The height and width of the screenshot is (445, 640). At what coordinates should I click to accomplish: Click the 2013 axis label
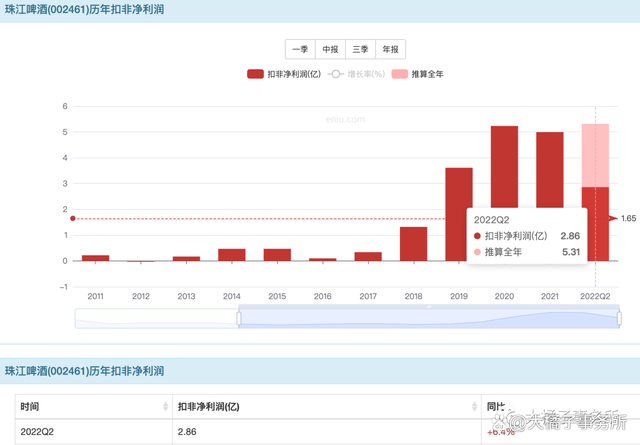(x=186, y=296)
